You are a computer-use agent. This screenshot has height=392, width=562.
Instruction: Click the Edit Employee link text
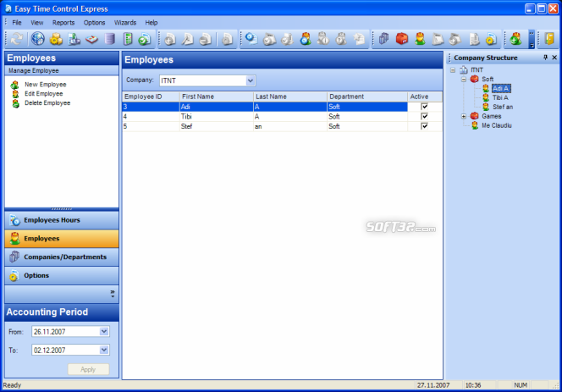click(x=44, y=94)
